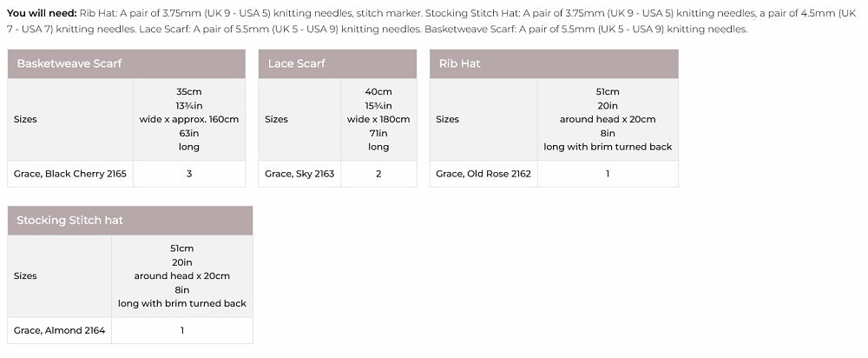Click the Basketweave Scarf table header
868x358 pixels.
click(x=69, y=63)
